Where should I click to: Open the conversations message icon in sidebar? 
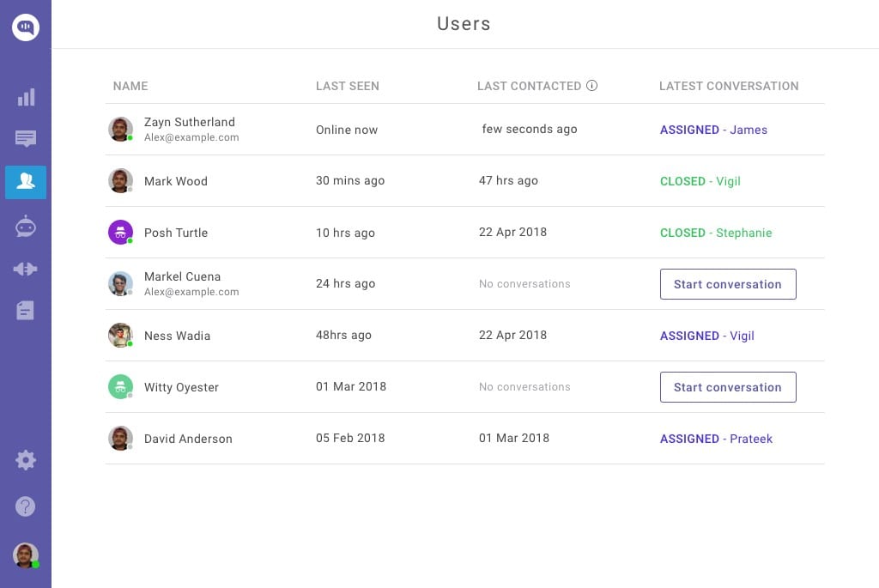point(26,139)
